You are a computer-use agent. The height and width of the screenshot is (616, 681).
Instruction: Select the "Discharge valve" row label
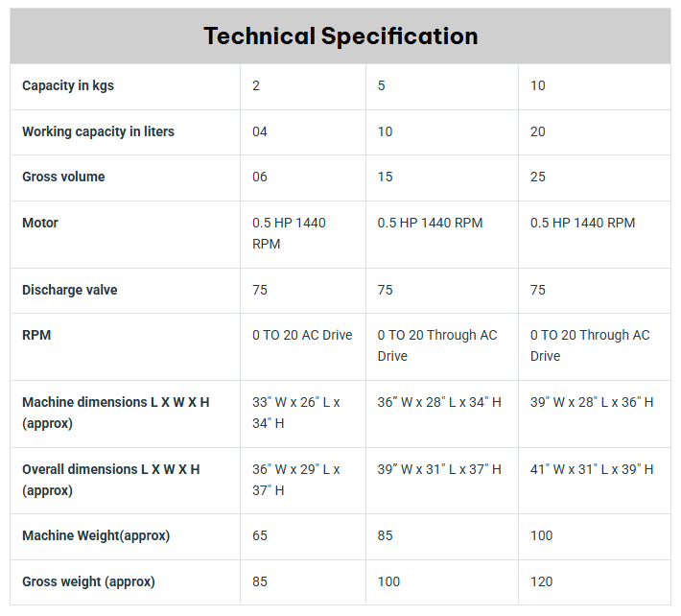70,290
